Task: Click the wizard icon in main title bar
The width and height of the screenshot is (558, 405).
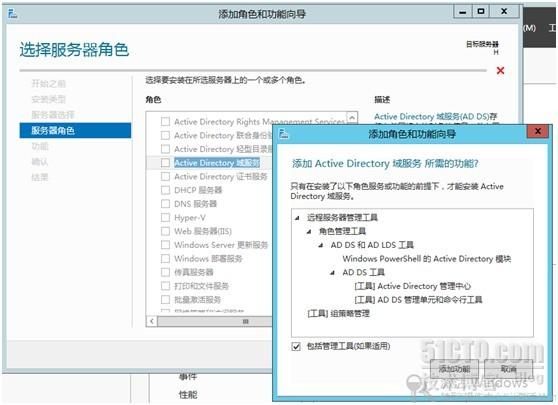Action: click(x=13, y=14)
